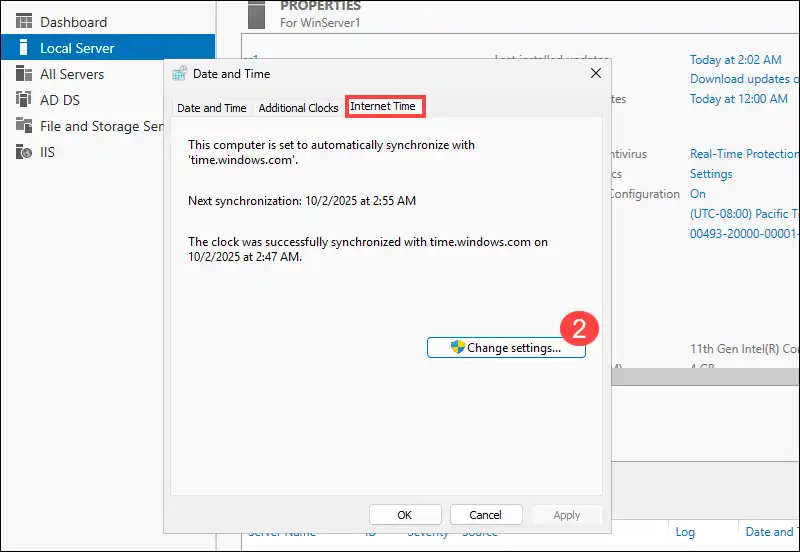The height and width of the screenshot is (552, 800).
Task: Open the (UTC-08:00) Pacific time zone link
Action: (x=744, y=214)
